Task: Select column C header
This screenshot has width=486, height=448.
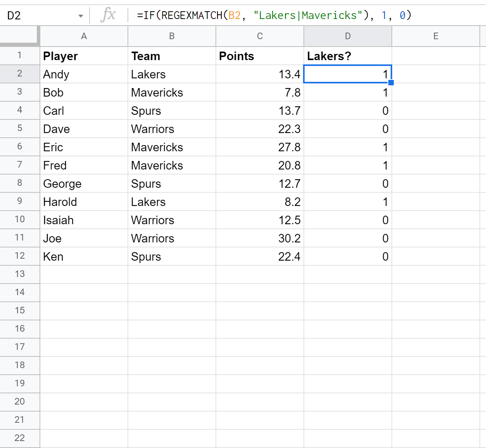Action: (260, 36)
